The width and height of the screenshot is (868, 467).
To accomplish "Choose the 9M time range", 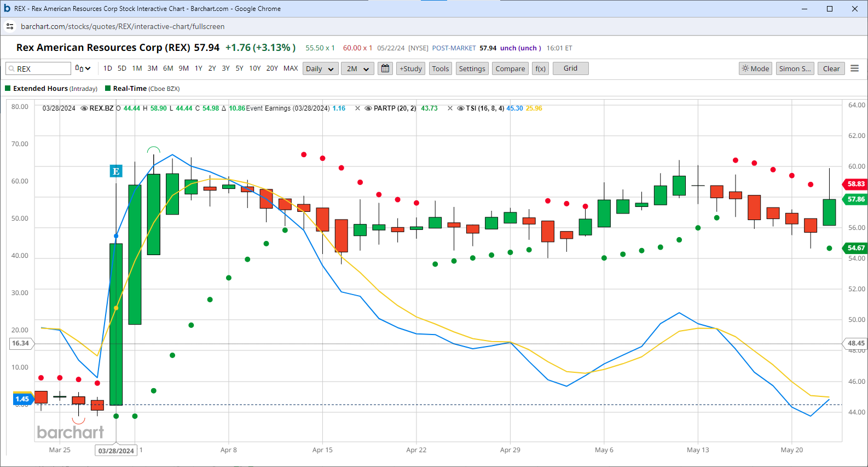I will tap(184, 68).
